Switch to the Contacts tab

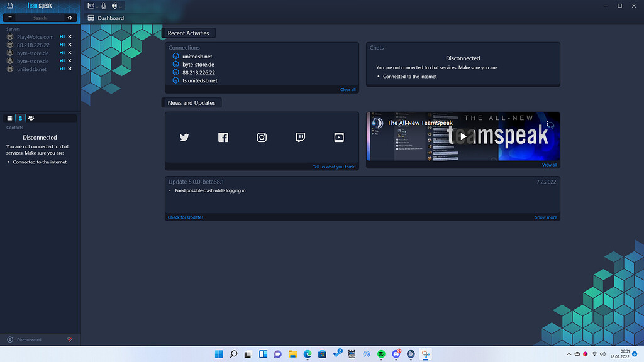point(20,118)
